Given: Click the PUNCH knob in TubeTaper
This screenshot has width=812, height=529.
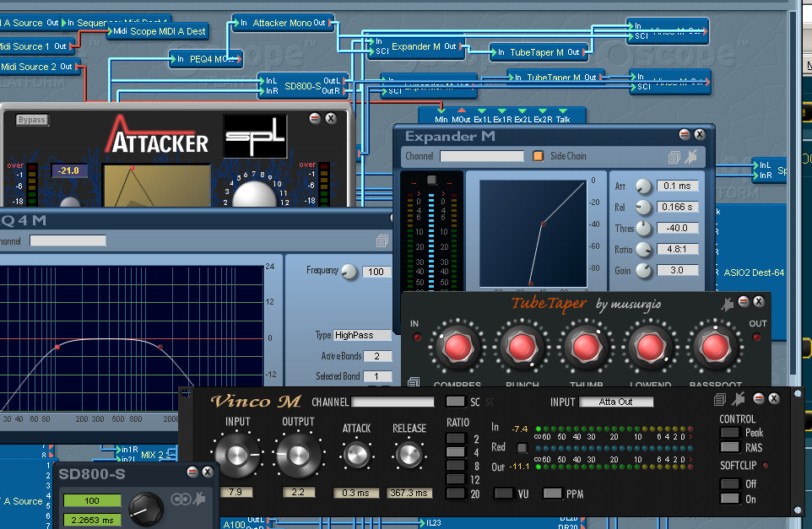Looking at the screenshot, I should pos(522,347).
